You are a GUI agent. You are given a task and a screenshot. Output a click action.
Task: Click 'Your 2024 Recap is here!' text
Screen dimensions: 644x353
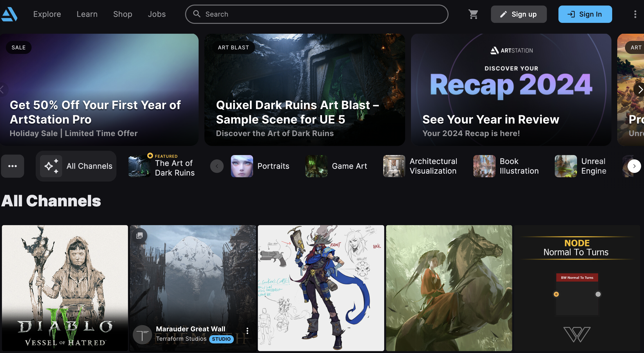[471, 133]
